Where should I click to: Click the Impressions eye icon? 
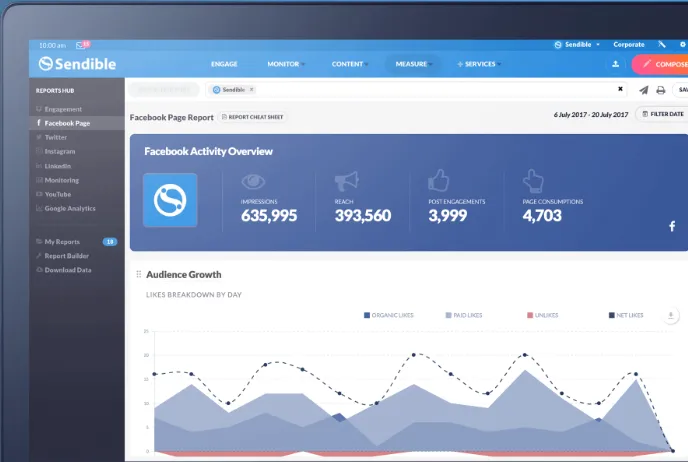253,181
